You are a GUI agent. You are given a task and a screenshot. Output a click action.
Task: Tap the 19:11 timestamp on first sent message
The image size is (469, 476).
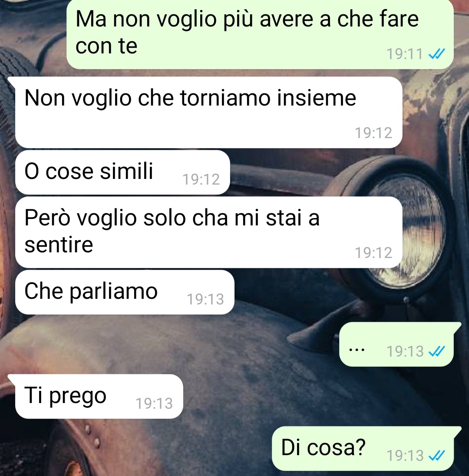[405, 54]
